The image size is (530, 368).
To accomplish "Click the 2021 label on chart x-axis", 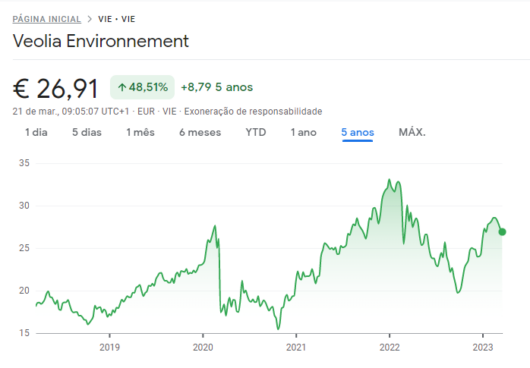I will [296, 347].
